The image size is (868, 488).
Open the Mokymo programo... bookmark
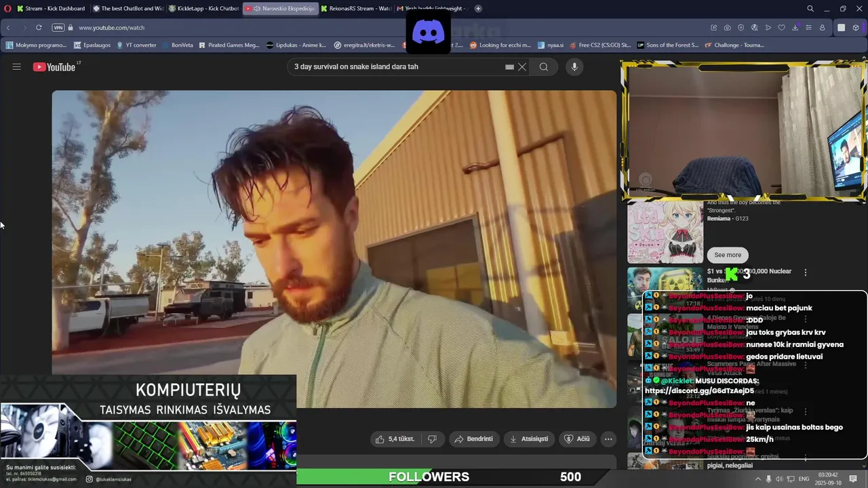[36, 45]
